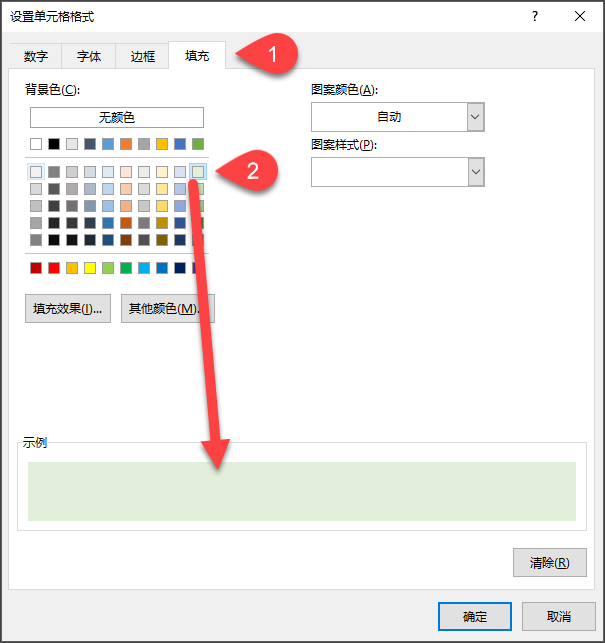Expand the 图案样式 dropdown

pyautogui.click(x=475, y=172)
